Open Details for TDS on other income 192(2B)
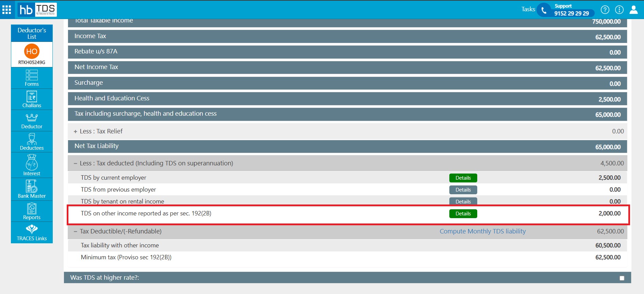644x294 pixels. pyautogui.click(x=463, y=214)
